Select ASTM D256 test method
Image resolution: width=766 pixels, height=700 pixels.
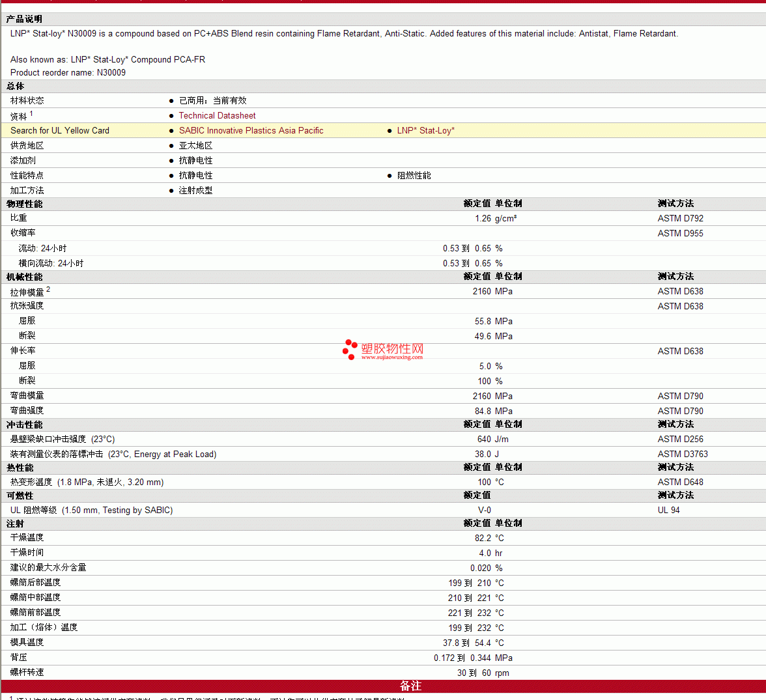(681, 439)
